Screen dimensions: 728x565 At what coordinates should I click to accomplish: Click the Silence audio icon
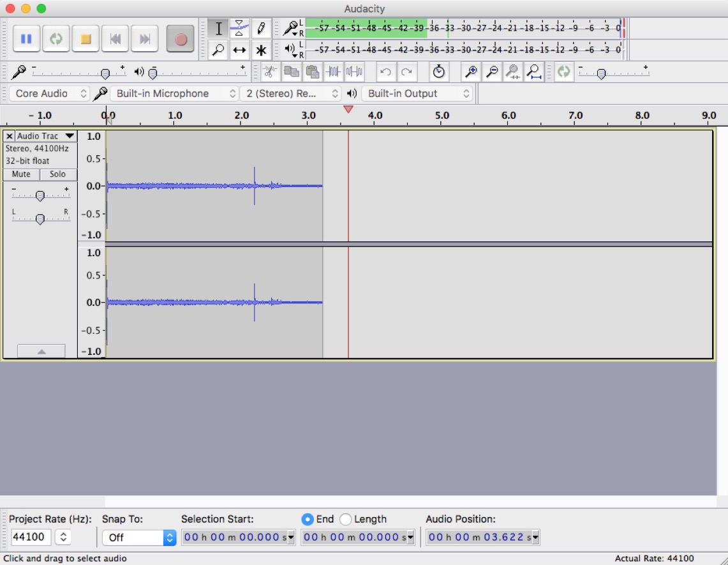354,72
